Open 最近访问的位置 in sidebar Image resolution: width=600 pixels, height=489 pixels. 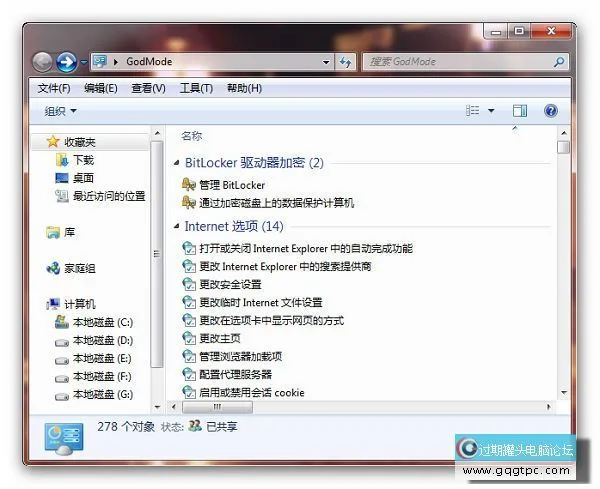click(109, 196)
